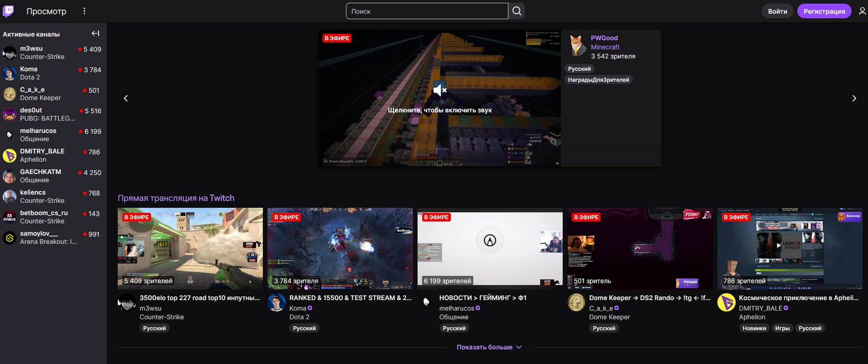The height and width of the screenshot is (364, 868).
Task: Click PWGood cat avatar in featured panel
Action: [577, 45]
